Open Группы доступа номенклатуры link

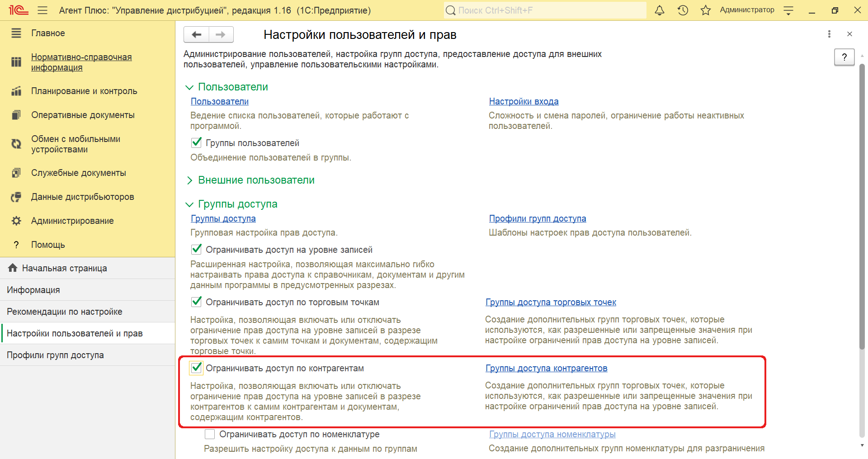pyautogui.click(x=552, y=434)
